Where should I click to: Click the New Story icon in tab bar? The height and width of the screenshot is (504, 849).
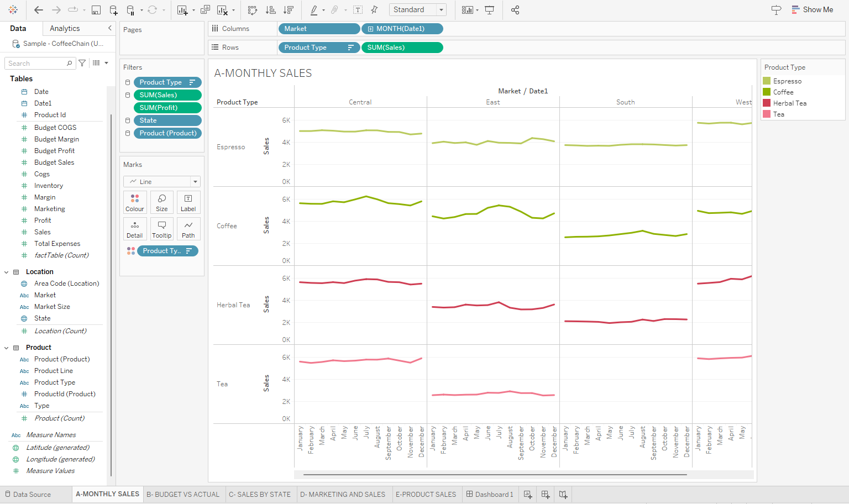[x=563, y=495]
